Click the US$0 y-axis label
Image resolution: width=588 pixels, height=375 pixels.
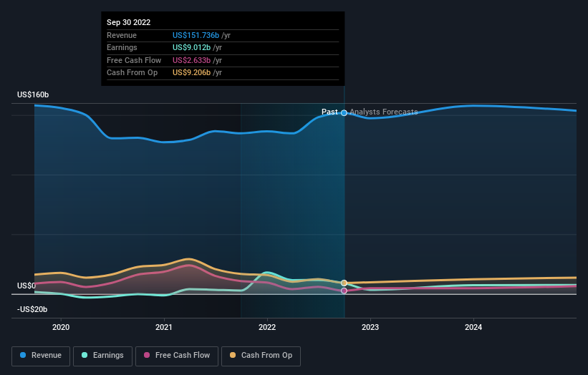(x=26, y=286)
